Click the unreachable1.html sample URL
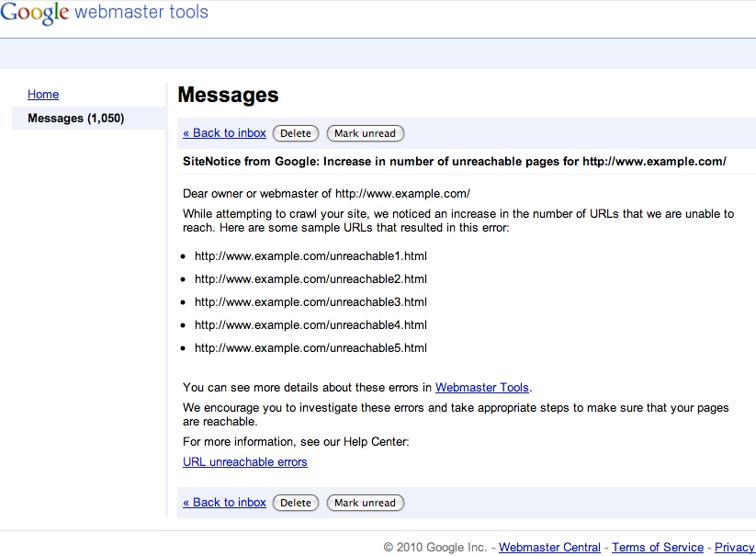 click(310, 256)
